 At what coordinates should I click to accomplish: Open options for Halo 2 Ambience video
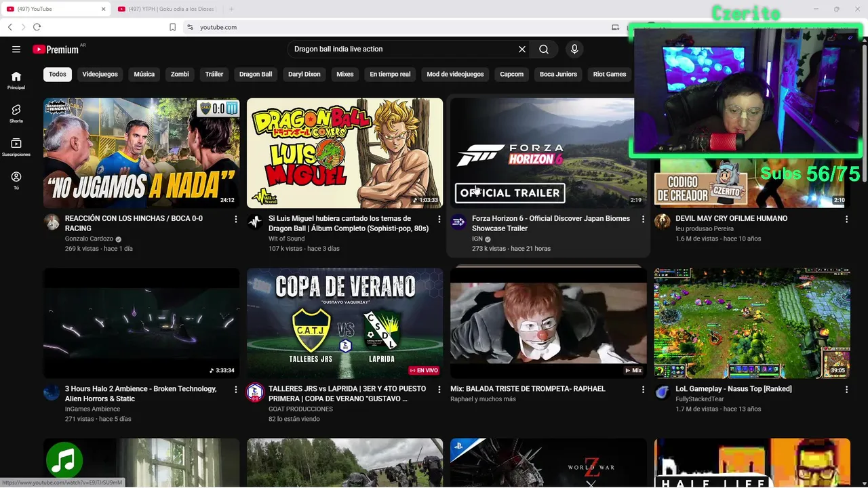pyautogui.click(x=236, y=389)
